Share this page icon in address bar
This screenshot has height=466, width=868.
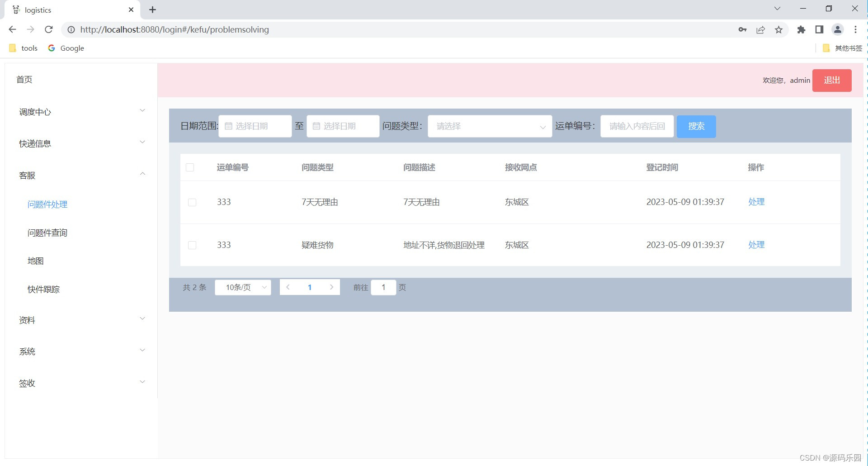[760, 29]
